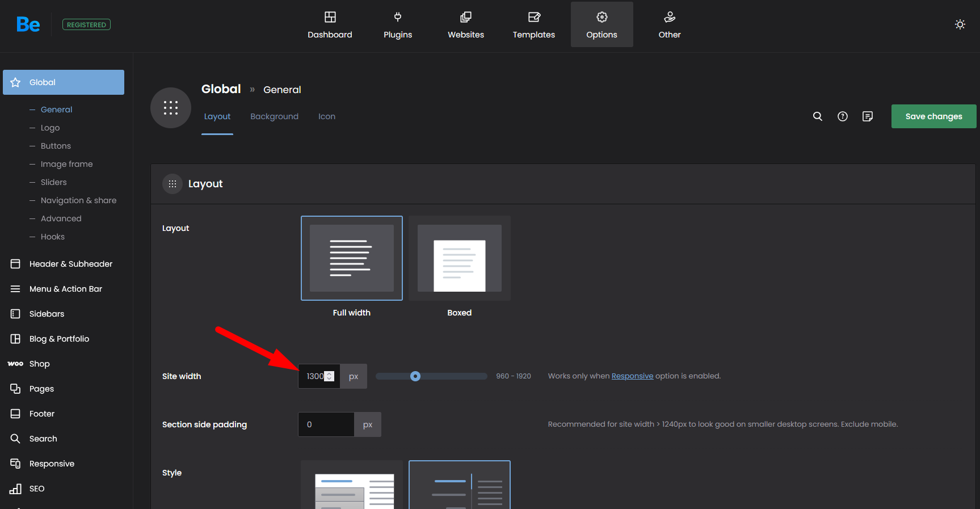
Task: Select the Boxed layout option
Action: 459,258
